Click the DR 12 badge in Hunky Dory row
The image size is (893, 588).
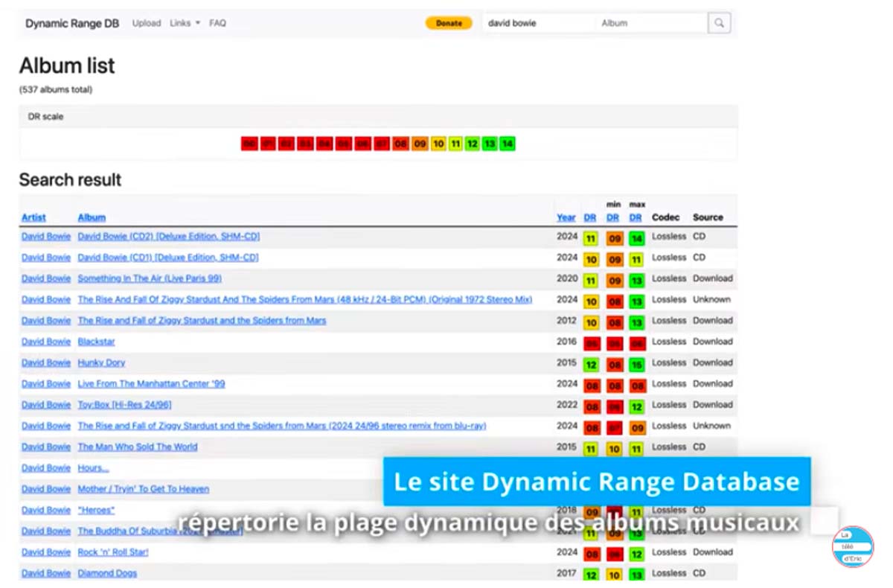point(591,365)
